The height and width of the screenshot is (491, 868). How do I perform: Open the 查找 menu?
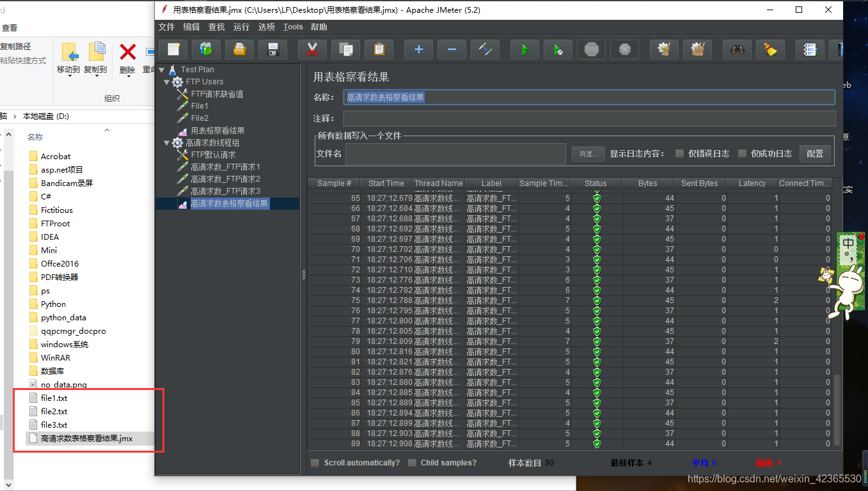point(217,27)
